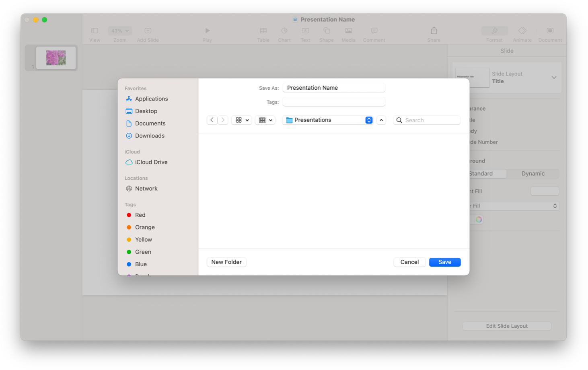This screenshot has width=588, height=370.
Task: Go to Downloads in sidebar
Action: pyautogui.click(x=145, y=136)
